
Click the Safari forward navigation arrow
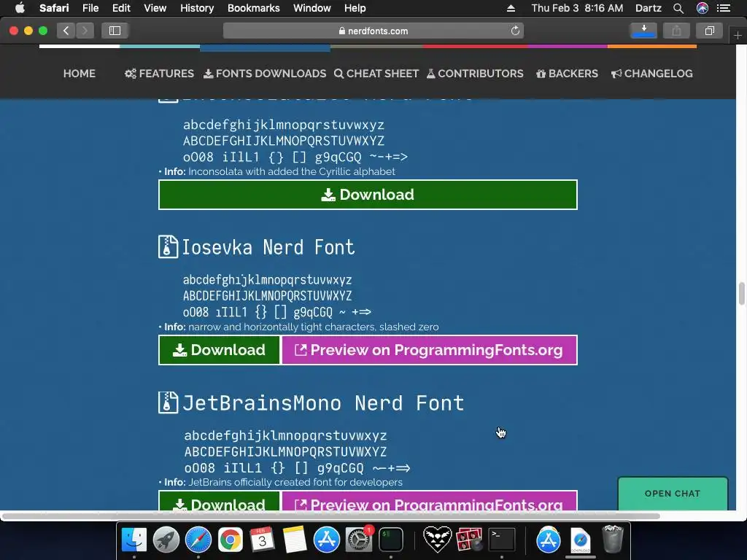85,31
